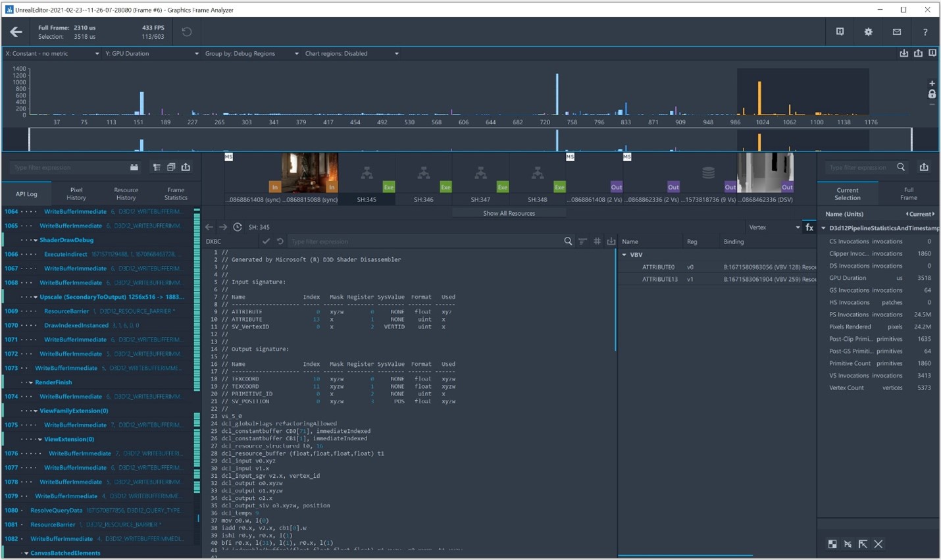Switch to the Pixel History tab
This screenshot has width=941, height=560.
(76, 193)
